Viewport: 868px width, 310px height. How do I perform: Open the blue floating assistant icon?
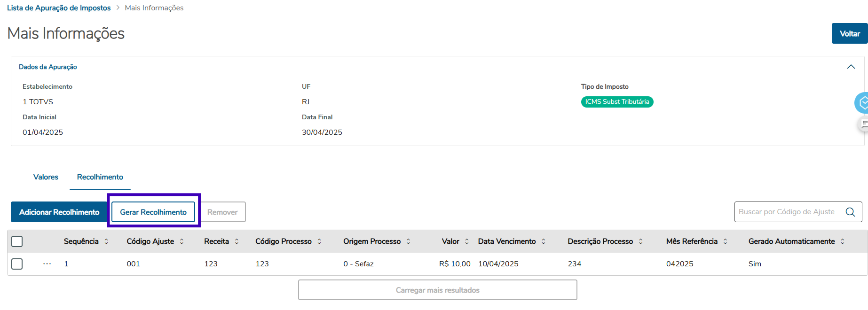[x=863, y=103]
